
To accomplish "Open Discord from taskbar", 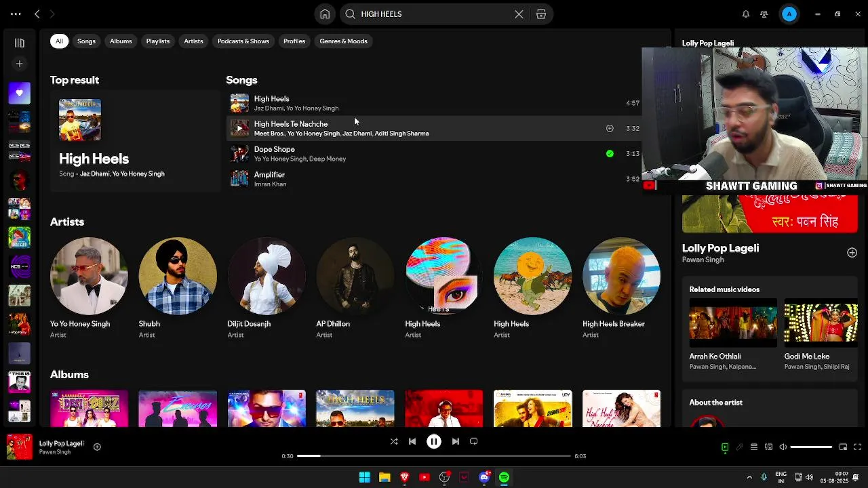I will click(x=484, y=477).
